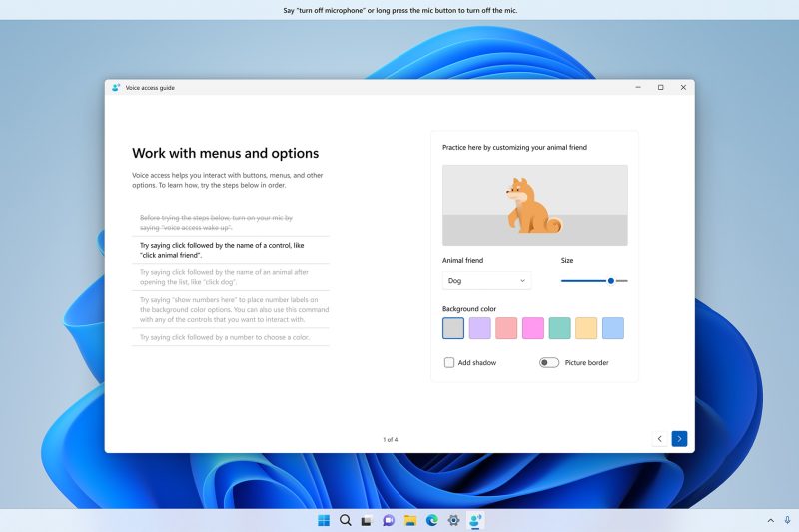
Task: Select Voice access icon in taskbar
Action: (x=476, y=520)
